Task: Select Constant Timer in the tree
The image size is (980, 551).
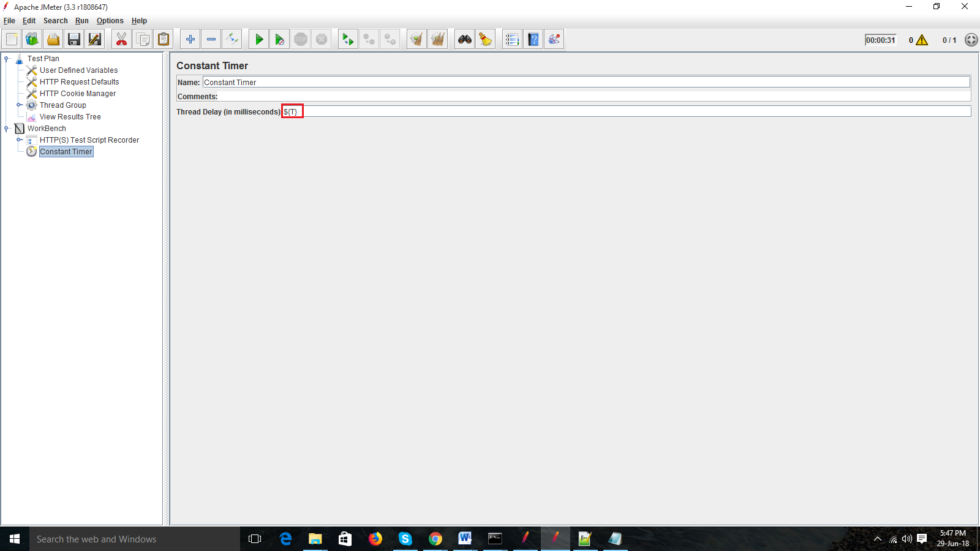Action: pos(66,152)
